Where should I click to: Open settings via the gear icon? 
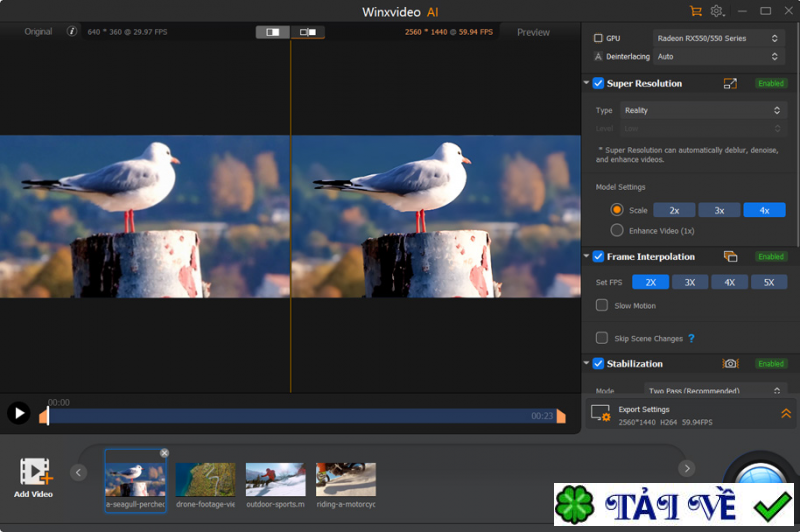717,11
